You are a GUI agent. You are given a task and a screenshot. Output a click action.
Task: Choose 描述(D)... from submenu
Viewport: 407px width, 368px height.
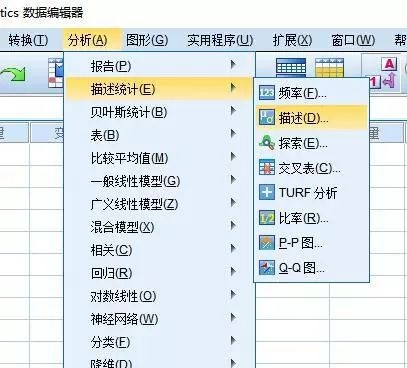(311, 118)
